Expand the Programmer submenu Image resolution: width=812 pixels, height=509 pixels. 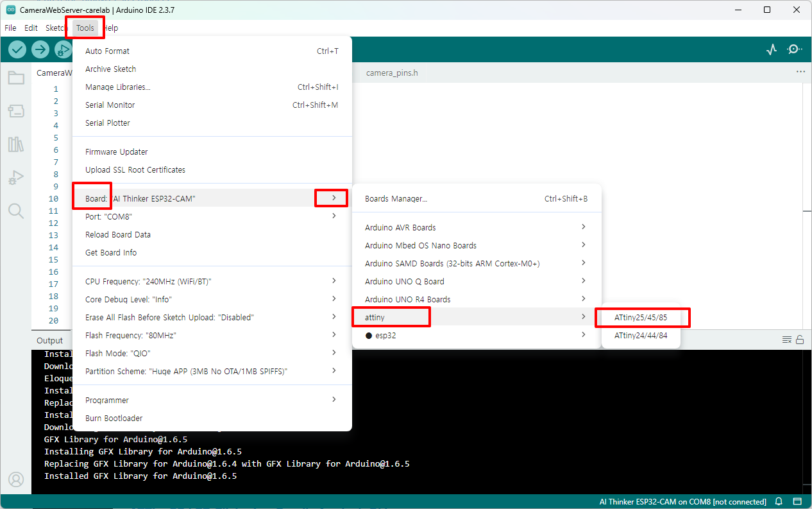pyautogui.click(x=212, y=400)
